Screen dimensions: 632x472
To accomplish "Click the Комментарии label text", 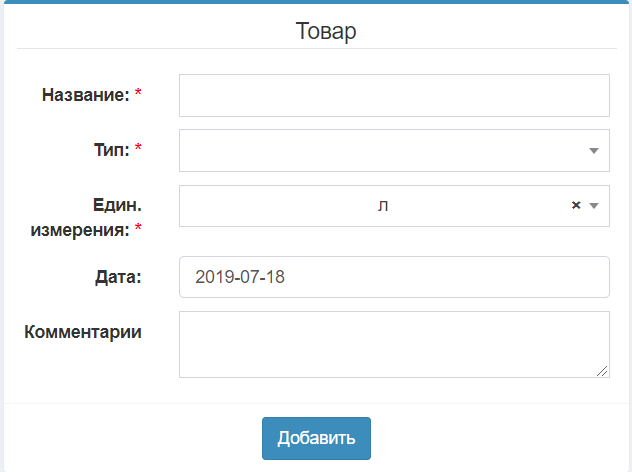I will [83, 332].
